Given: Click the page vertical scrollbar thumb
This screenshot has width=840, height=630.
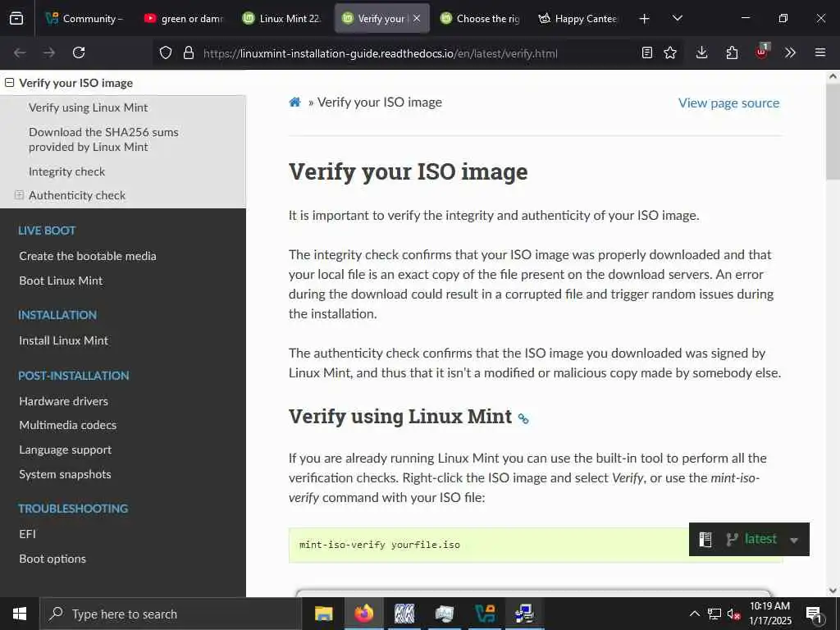Looking at the screenshot, I should (833, 131).
